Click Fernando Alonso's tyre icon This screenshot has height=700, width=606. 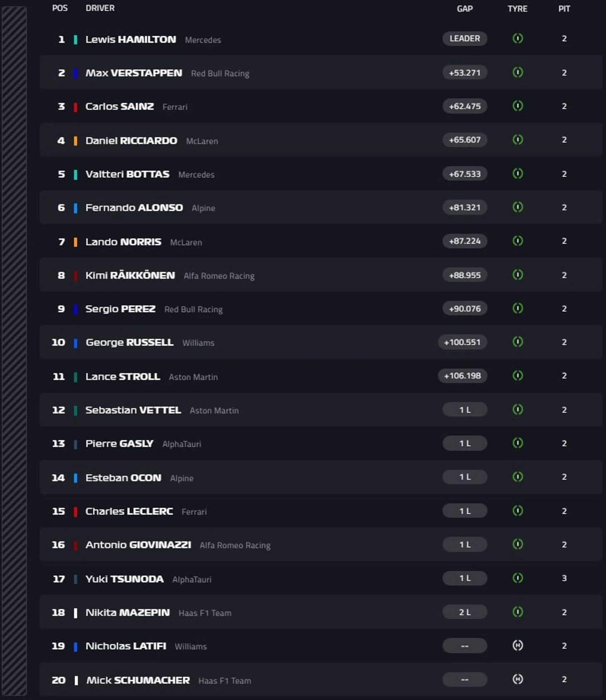click(x=518, y=207)
